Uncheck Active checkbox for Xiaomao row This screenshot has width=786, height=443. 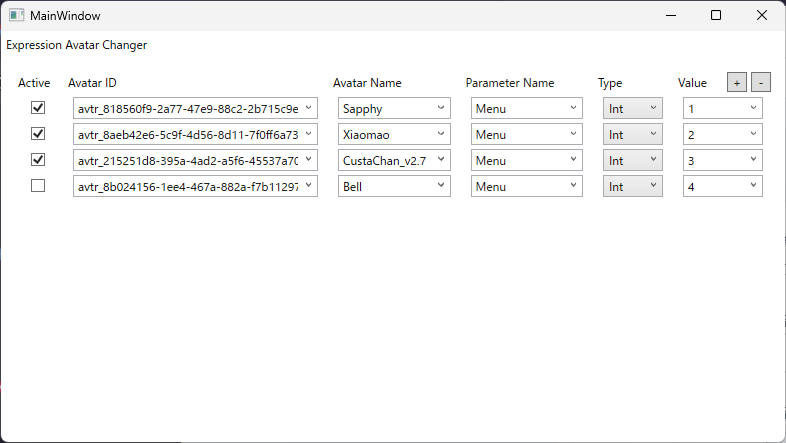pos(38,134)
